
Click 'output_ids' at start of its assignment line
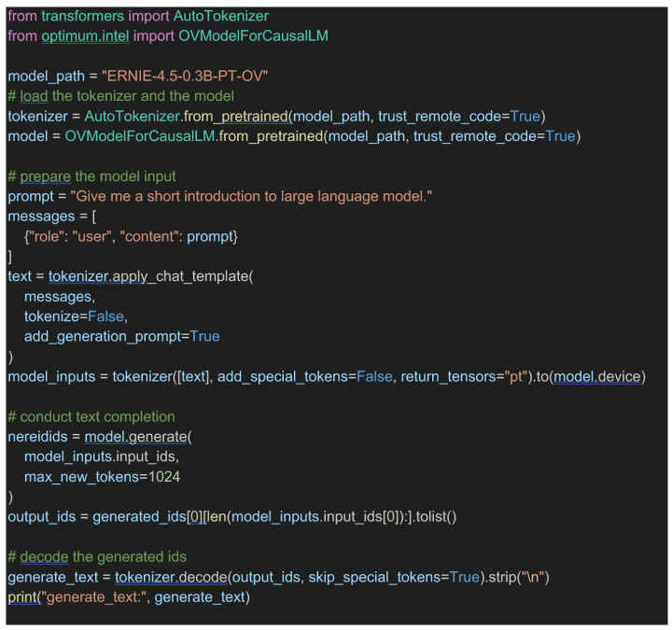[x=42, y=517]
